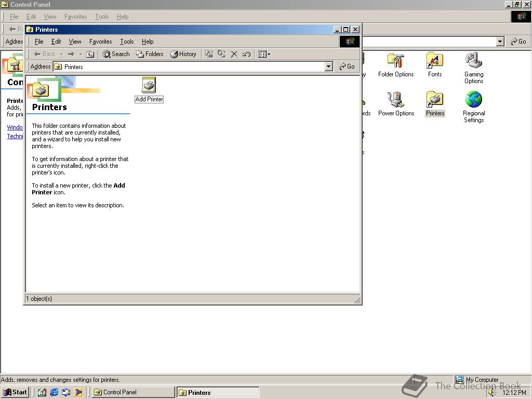Open the Add Printer icon
The width and height of the screenshot is (532, 399).
click(x=149, y=89)
